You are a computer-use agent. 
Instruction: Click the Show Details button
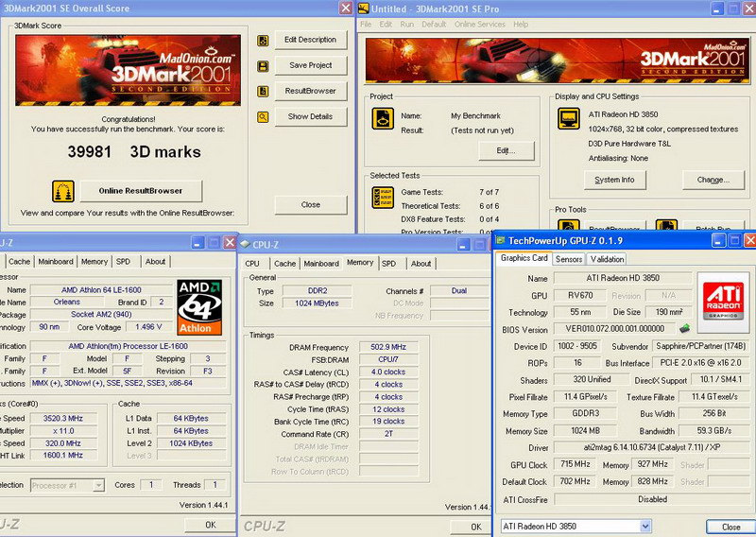[x=311, y=117]
